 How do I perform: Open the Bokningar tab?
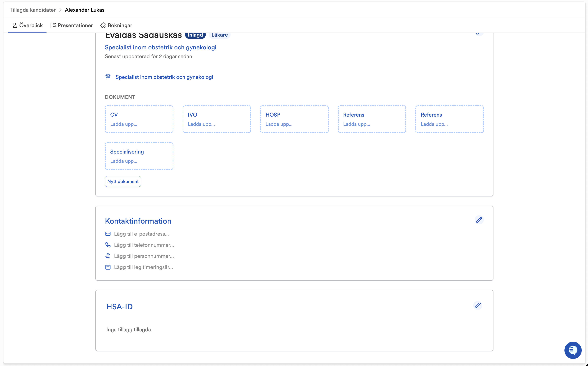[x=116, y=25]
